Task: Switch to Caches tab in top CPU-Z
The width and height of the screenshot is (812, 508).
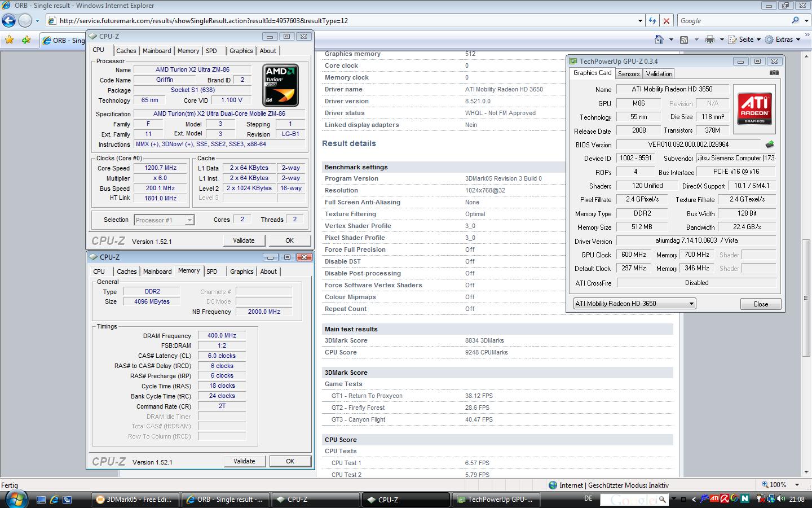Action: 126,51
